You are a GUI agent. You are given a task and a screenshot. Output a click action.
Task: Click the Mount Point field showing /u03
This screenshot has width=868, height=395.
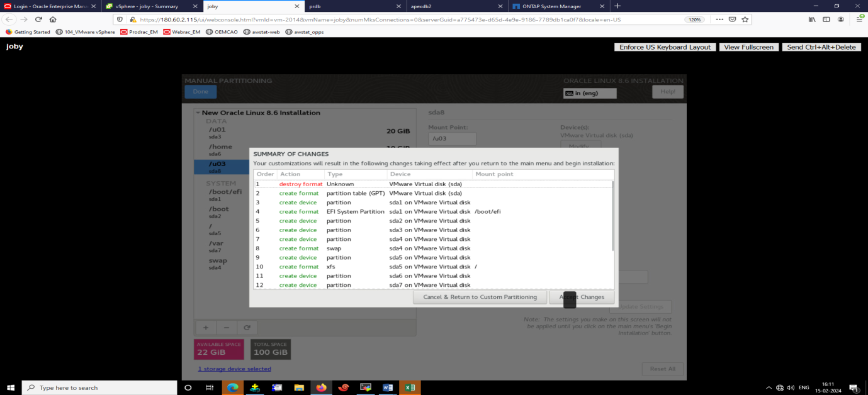452,138
